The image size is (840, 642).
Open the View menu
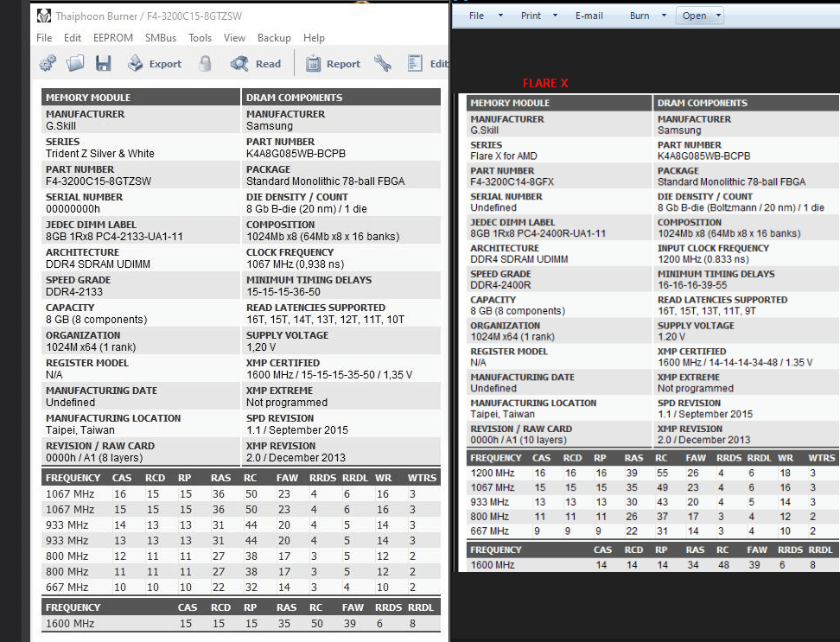coord(235,37)
